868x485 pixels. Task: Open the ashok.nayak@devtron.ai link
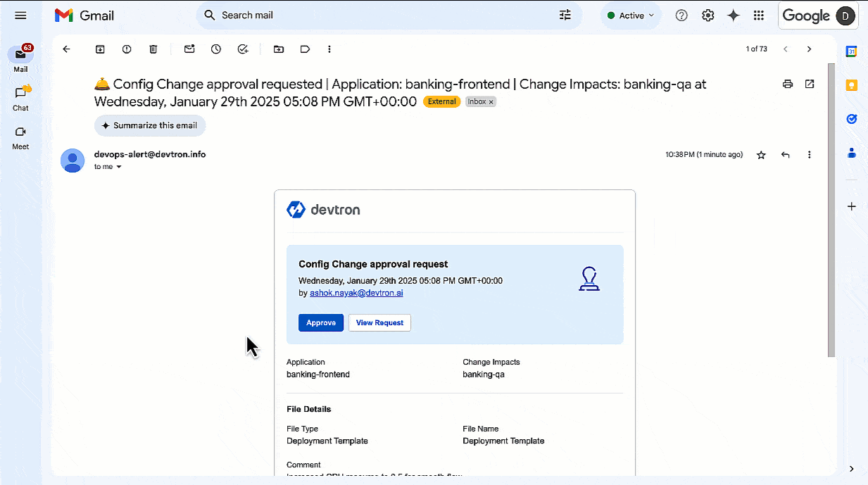pyautogui.click(x=356, y=293)
